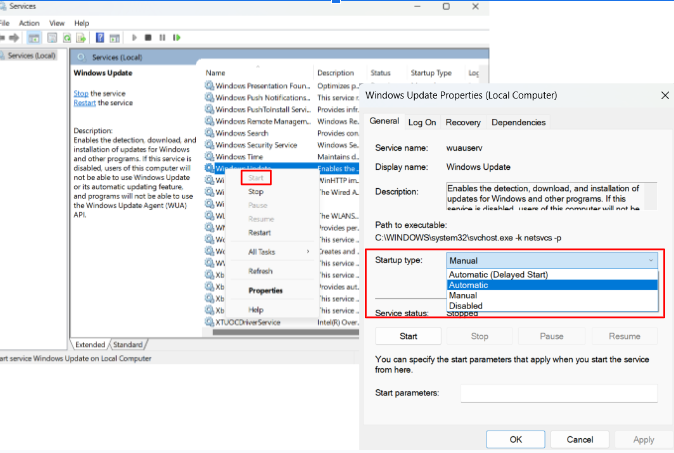The width and height of the screenshot is (674, 453).
Task: Click the Export List toolbar icon
Action: (x=81, y=38)
